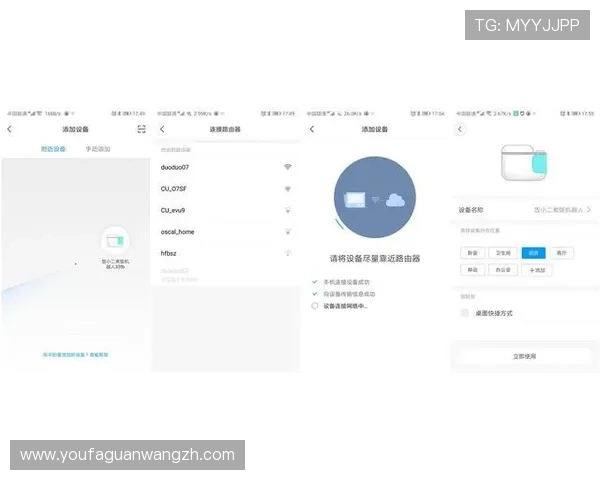Click the 连接路由器 page title

point(225,129)
